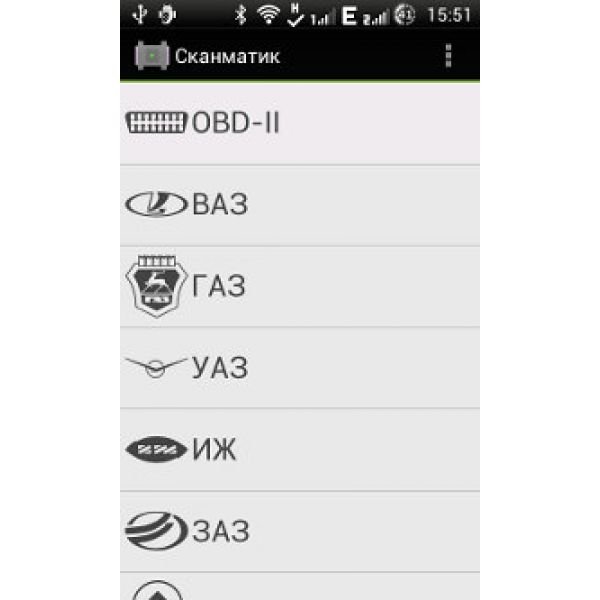Tap the Сканматик title text
Image resolution: width=600 pixels, height=600 pixels.
click(227, 57)
